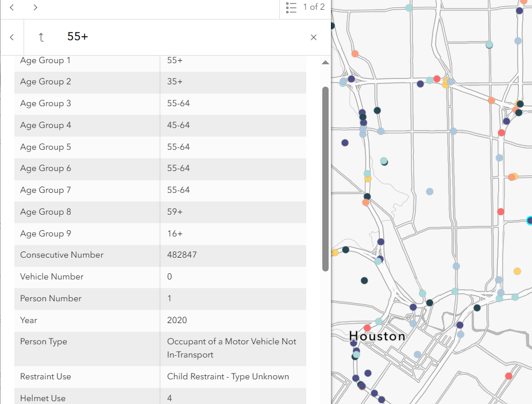Viewport: 532px width, 404px height.
Task: Click the scrollbar up arrow in the popup
Action: [x=325, y=63]
